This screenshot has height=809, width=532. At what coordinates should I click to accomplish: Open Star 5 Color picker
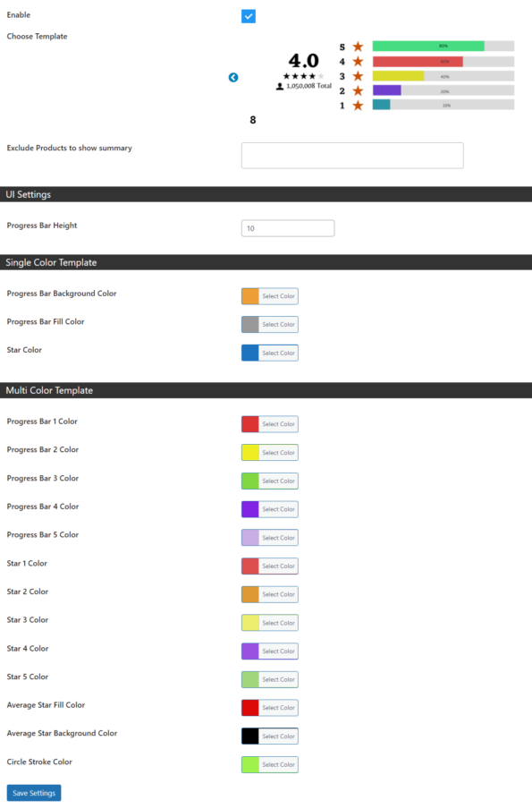[270, 679]
